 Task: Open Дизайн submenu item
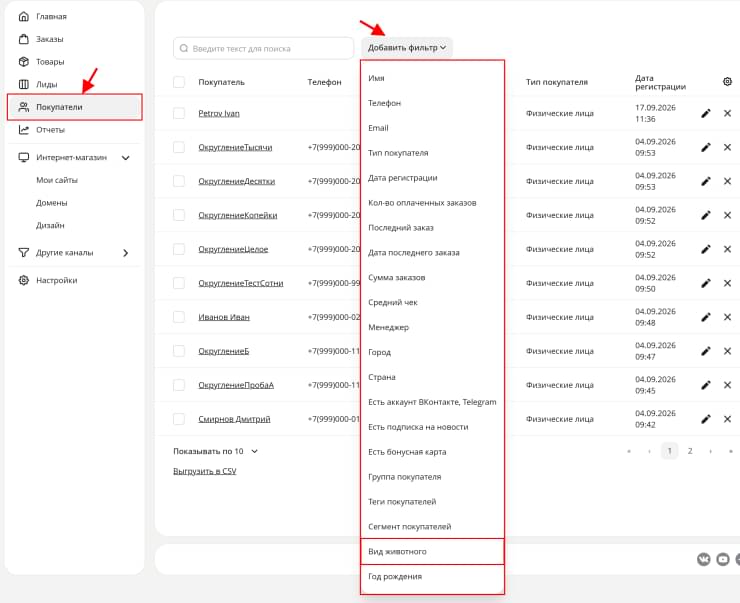click(50, 226)
